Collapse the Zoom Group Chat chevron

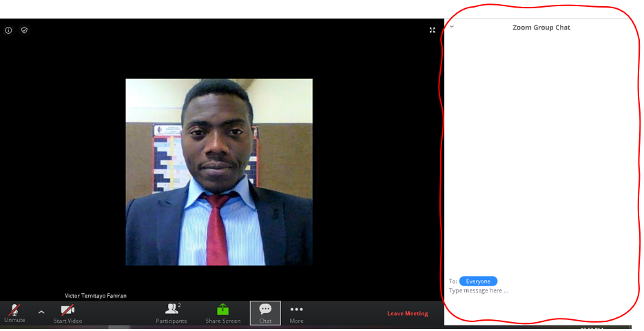(x=452, y=27)
